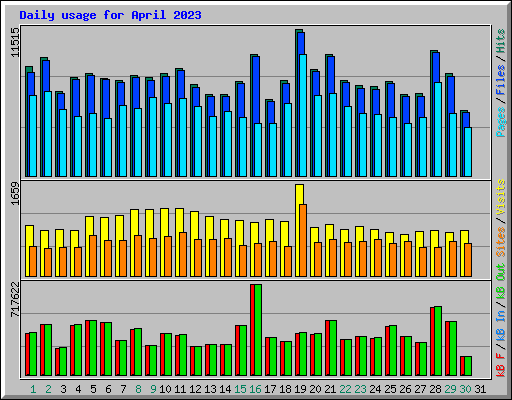Click day 15 on the x-axis
The image size is (512, 400).
coord(240,389)
